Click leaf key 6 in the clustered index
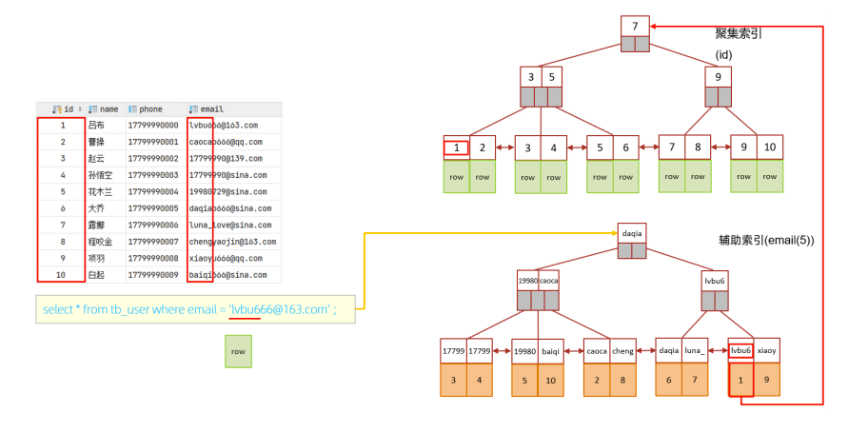 coord(626,147)
